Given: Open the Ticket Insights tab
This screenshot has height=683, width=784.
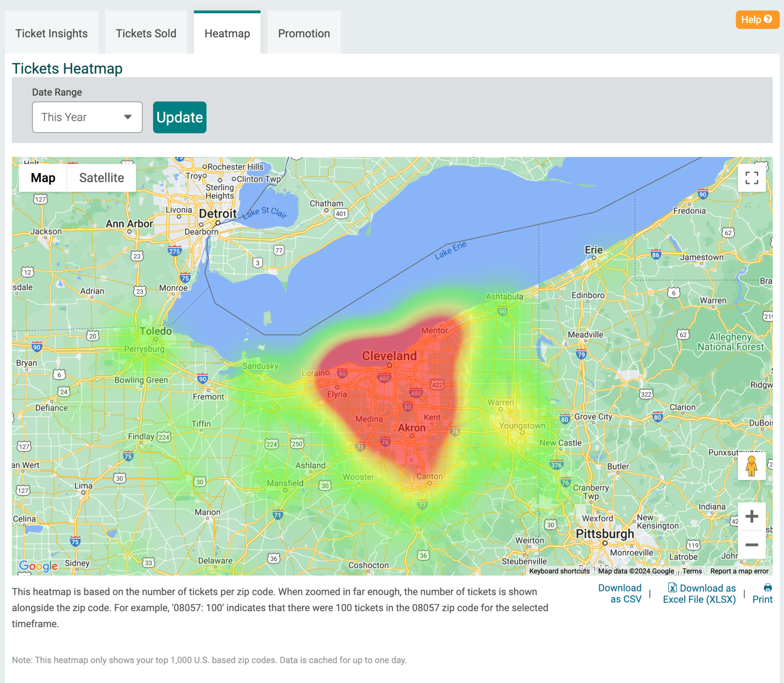Looking at the screenshot, I should (x=52, y=34).
